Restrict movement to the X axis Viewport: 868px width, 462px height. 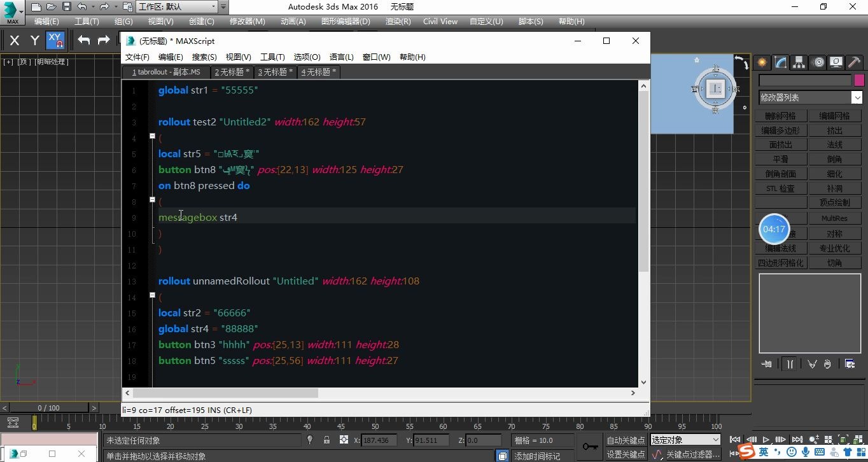point(15,41)
